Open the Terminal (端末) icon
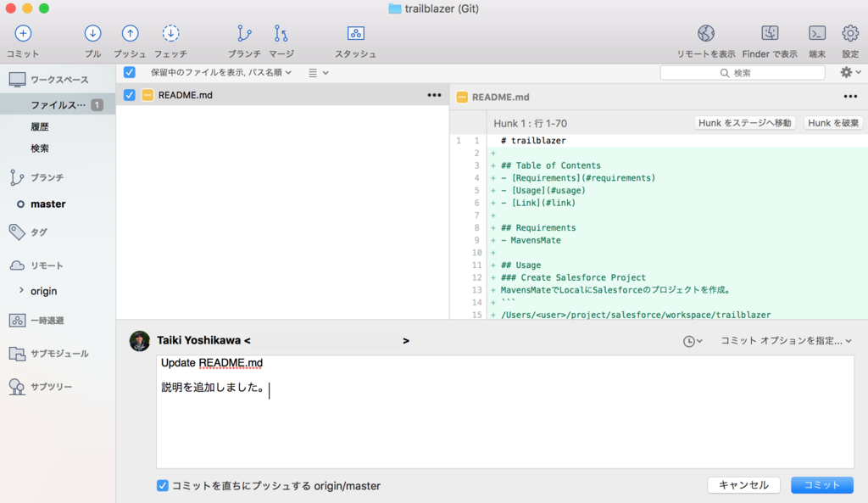Viewport: 868px width, 503px height. click(817, 33)
